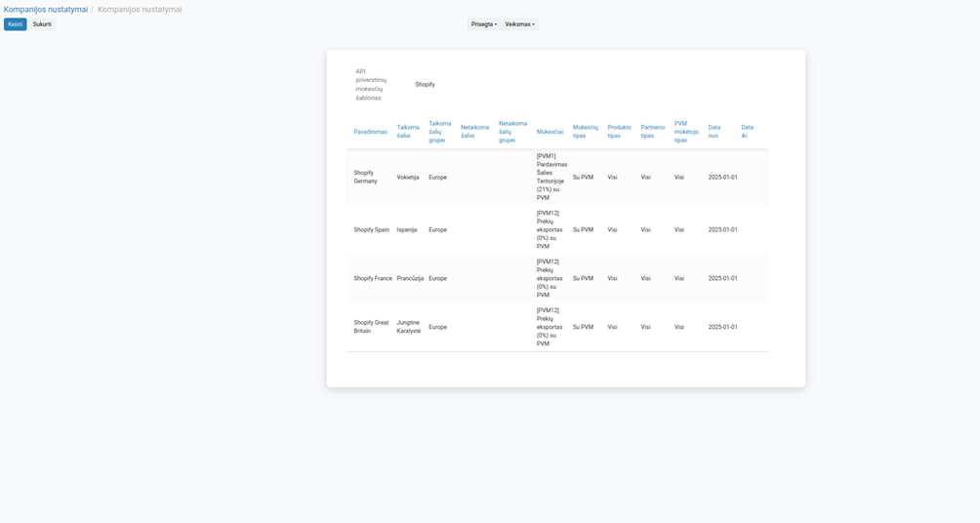This screenshot has width=980, height=523.
Task: Sort by Netaikoma šaliai column header
Action: click(475, 131)
